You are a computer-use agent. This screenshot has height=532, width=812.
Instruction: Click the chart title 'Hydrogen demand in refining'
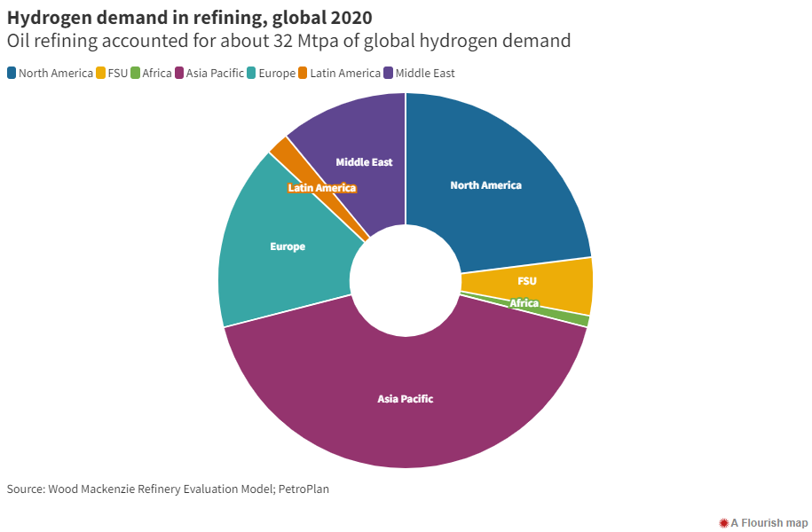click(190, 17)
